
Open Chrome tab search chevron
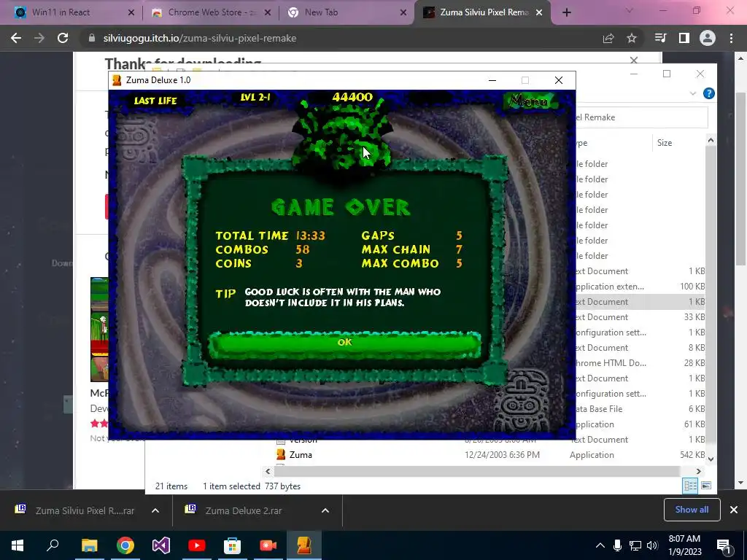pos(630,10)
